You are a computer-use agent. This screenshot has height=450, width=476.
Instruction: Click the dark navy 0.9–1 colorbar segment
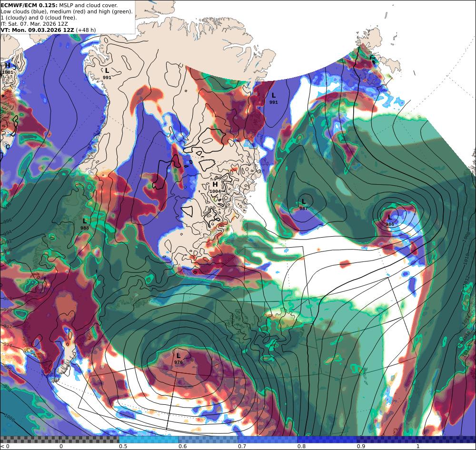(387, 440)
